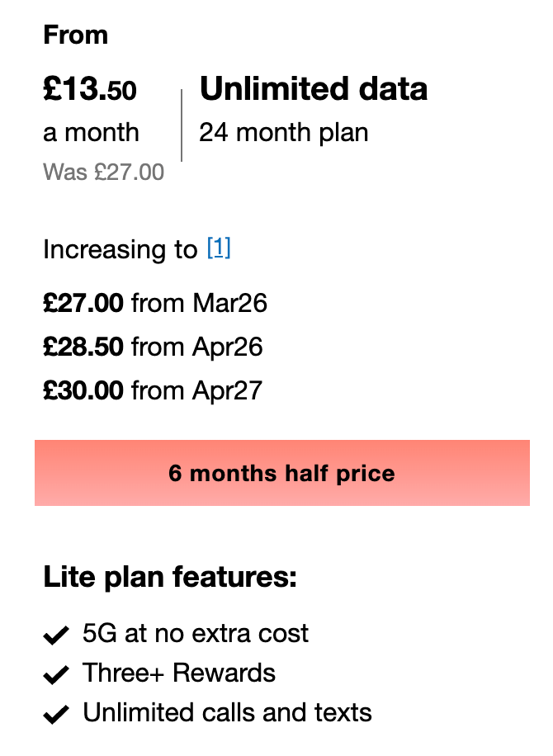This screenshot has height=756, width=553.
Task: Click the Increasing to label
Action: tap(121, 250)
